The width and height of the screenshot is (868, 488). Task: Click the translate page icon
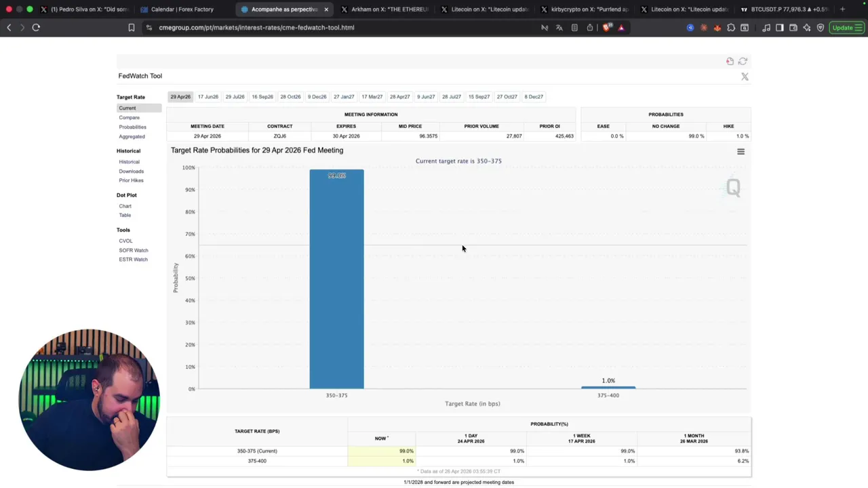pyautogui.click(x=559, y=28)
